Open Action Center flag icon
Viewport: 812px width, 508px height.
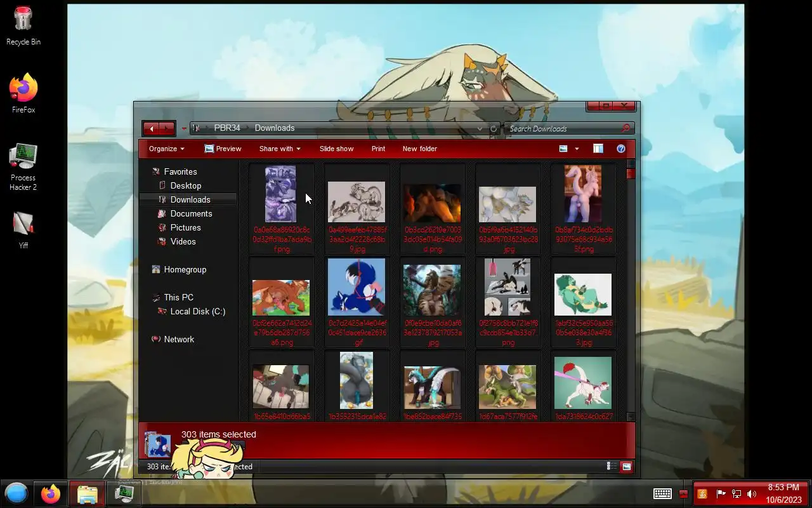(x=721, y=494)
